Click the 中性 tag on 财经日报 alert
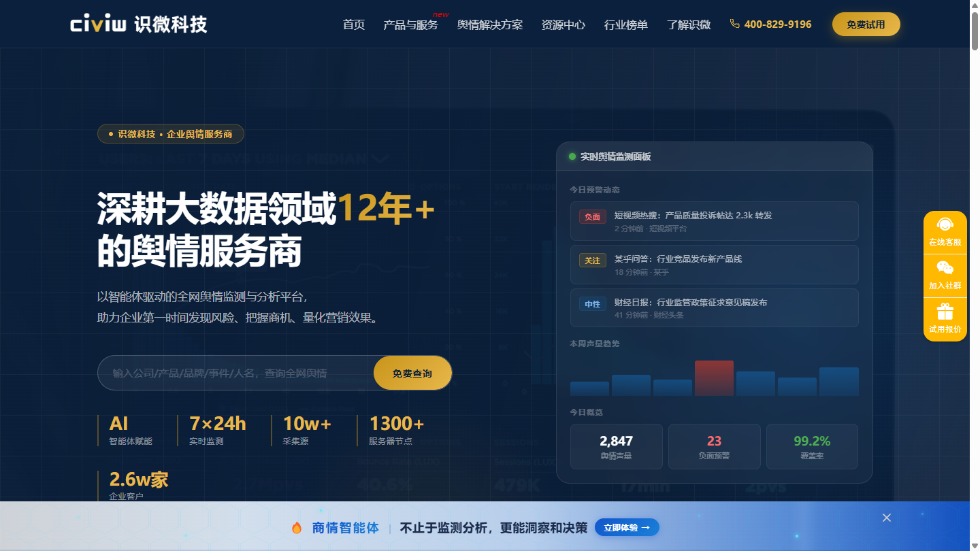 tap(592, 304)
